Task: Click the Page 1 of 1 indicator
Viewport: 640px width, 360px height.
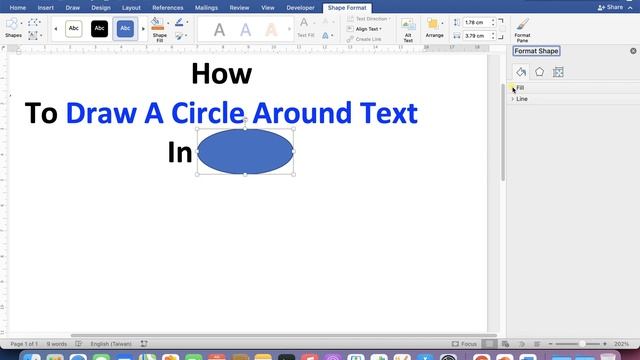Action: [24, 344]
